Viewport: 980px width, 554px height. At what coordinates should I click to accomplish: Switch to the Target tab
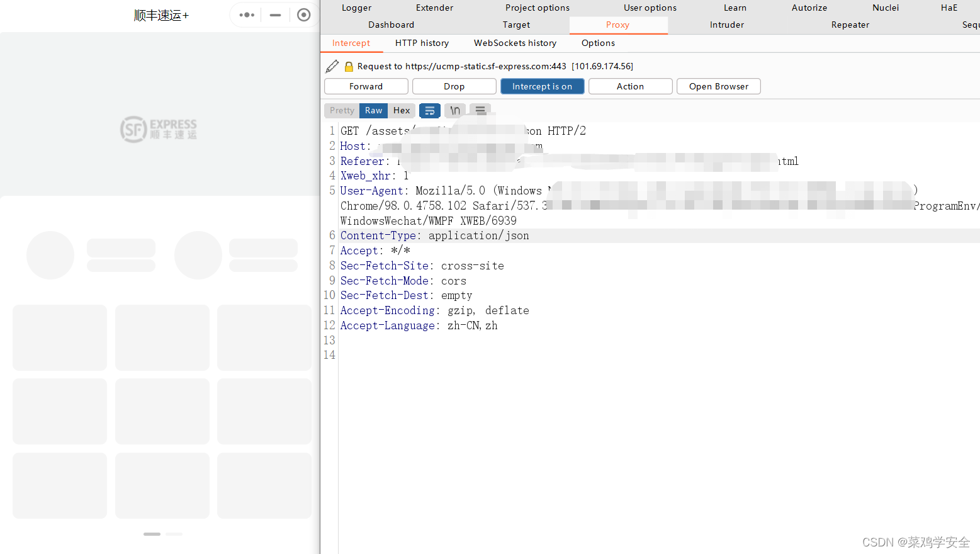point(517,25)
